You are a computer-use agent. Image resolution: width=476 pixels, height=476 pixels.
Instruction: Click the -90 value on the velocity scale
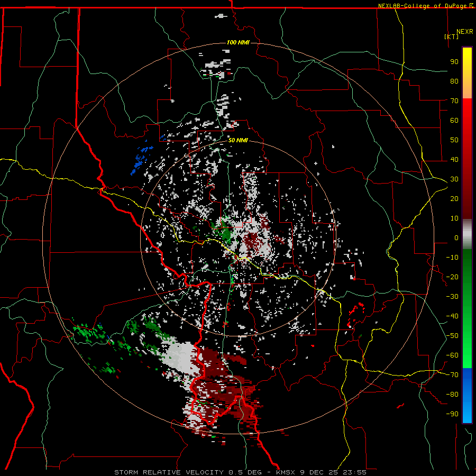(x=452, y=414)
